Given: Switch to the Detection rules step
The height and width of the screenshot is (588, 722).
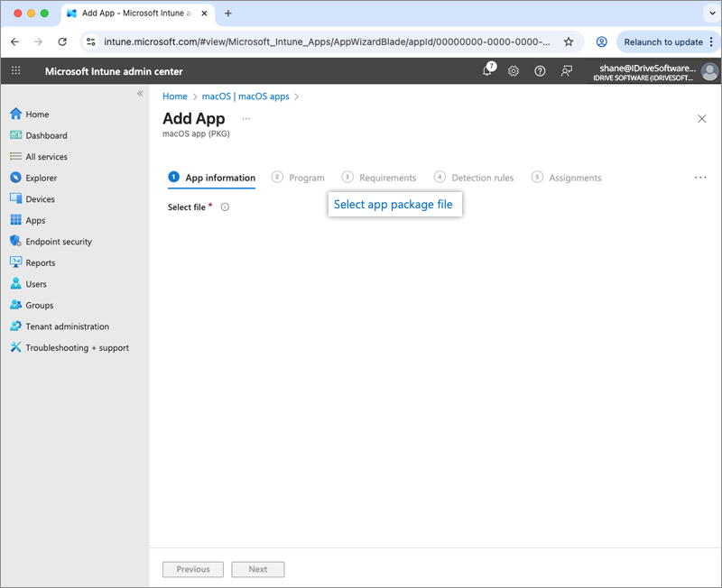Looking at the screenshot, I should point(474,178).
